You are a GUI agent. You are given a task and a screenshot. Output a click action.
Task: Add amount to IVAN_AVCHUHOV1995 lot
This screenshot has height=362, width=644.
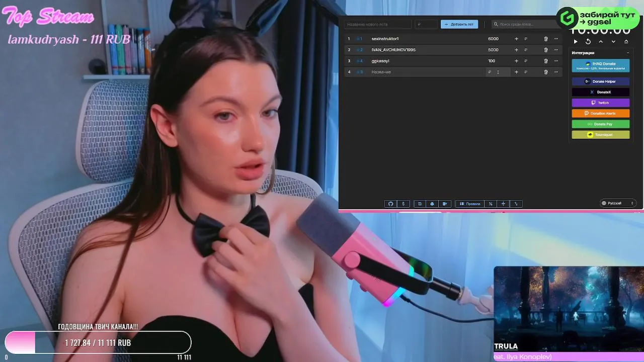click(516, 50)
